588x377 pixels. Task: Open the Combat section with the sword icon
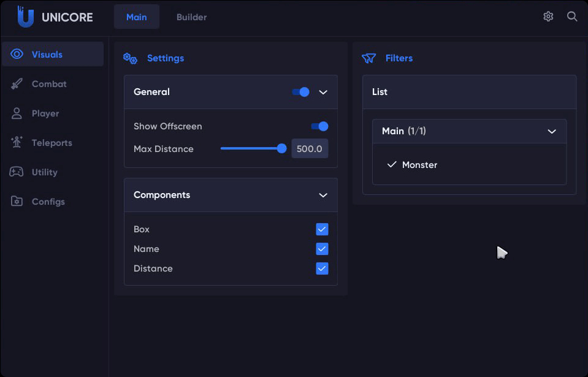[17, 83]
